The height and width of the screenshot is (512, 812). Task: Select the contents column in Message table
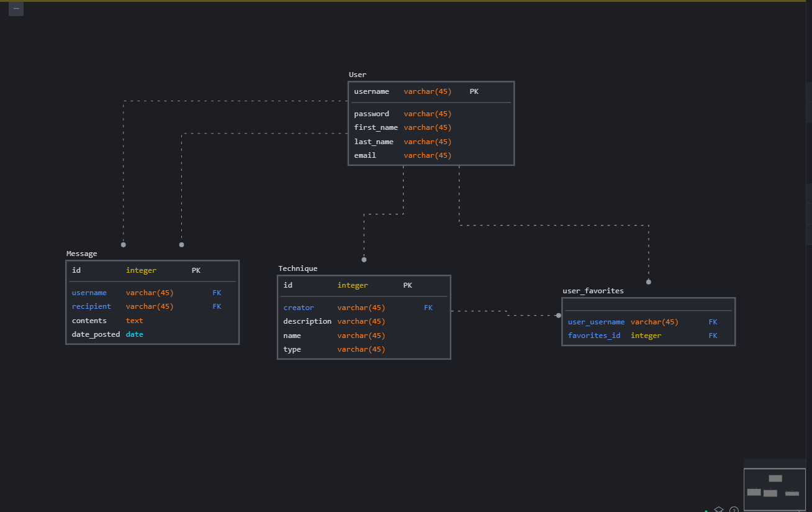click(x=89, y=321)
